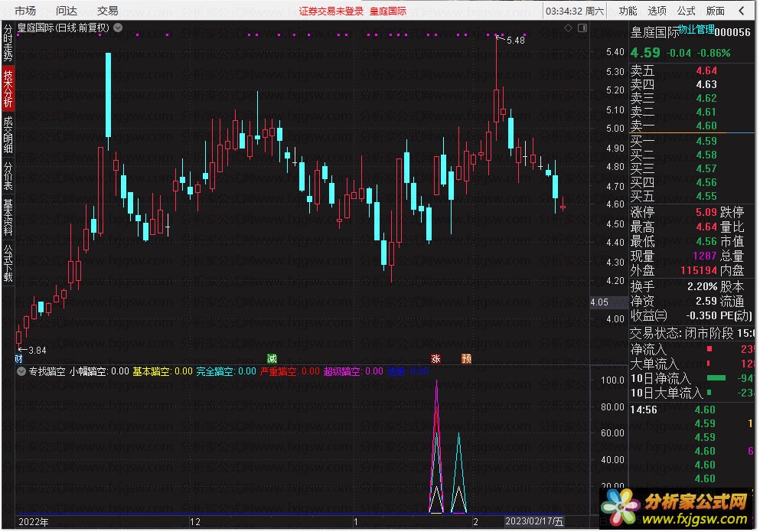Expand dropdown beside 专找踏空 indicator
Screen dimensions: 760x532
point(21,371)
